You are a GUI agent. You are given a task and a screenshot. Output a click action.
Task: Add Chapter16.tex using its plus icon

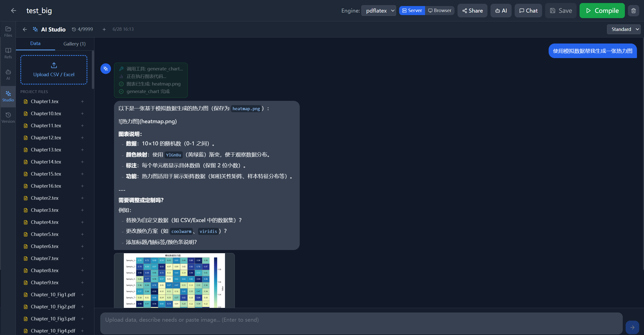(82, 186)
